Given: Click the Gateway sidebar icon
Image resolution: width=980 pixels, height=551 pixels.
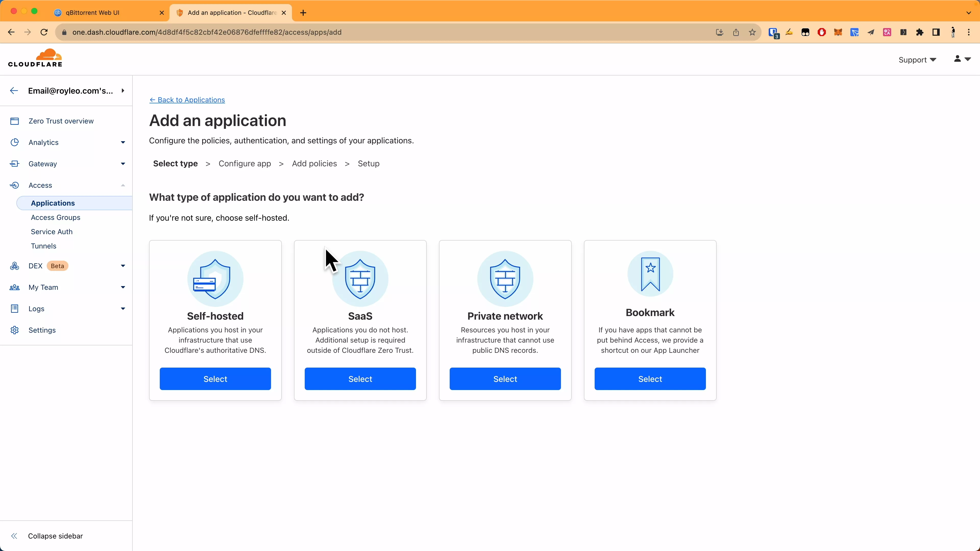Looking at the screenshot, I should [15, 164].
